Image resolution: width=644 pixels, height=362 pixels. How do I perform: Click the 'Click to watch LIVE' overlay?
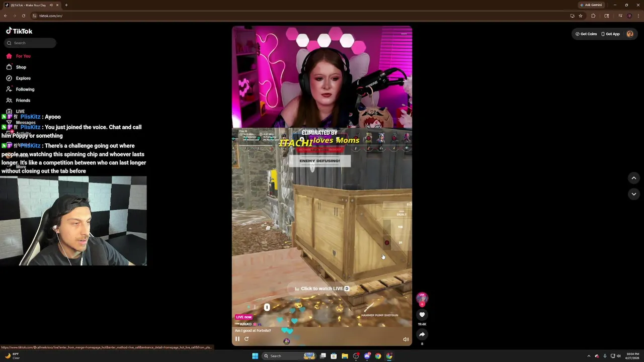click(322, 289)
